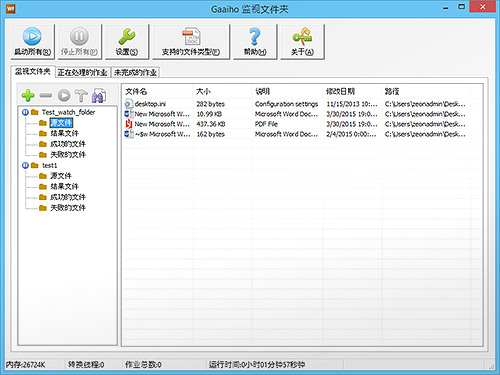Open 设置(S) with the wrench icon

(x=127, y=42)
